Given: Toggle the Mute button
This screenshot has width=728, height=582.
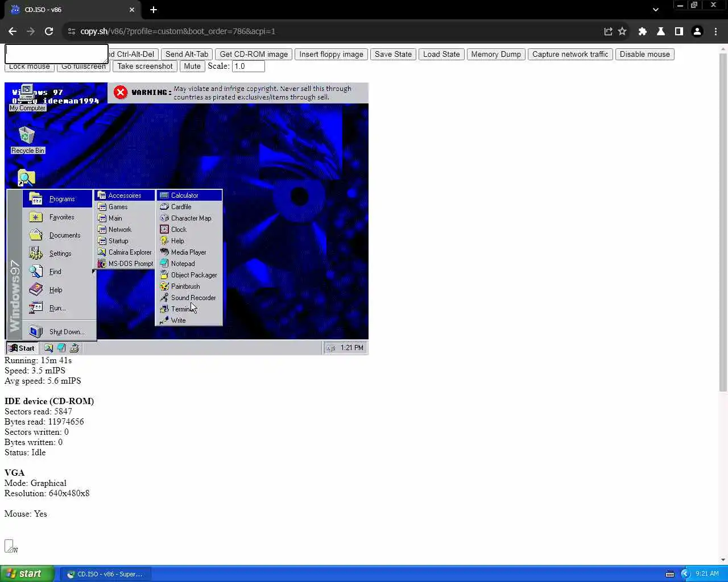Looking at the screenshot, I should click(x=192, y=66).
